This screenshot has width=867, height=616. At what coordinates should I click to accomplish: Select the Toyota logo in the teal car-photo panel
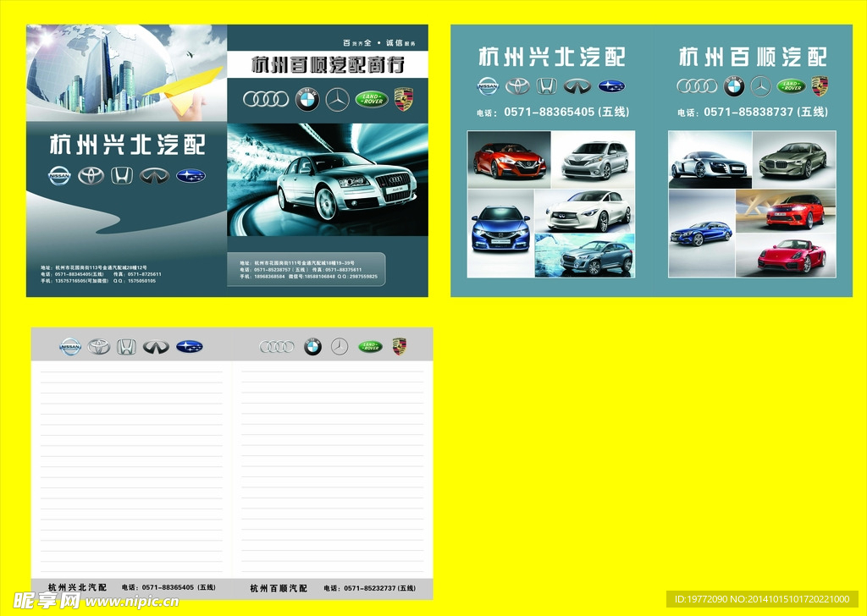(517, 86)
